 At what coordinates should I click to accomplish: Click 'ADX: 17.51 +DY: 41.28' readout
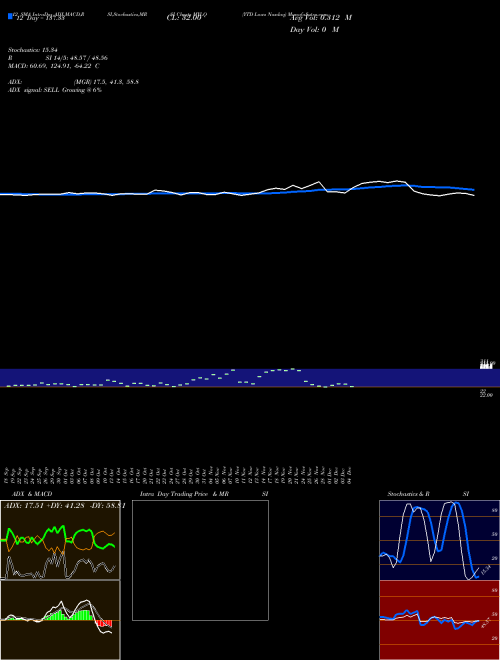click(x=45, y=506)
